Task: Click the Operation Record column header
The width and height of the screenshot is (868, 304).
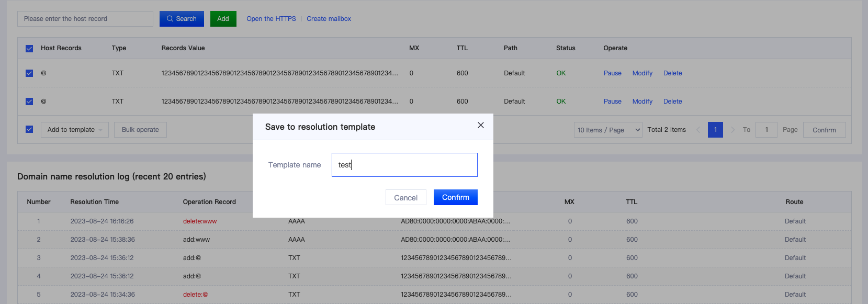Action: click(209, 202)
